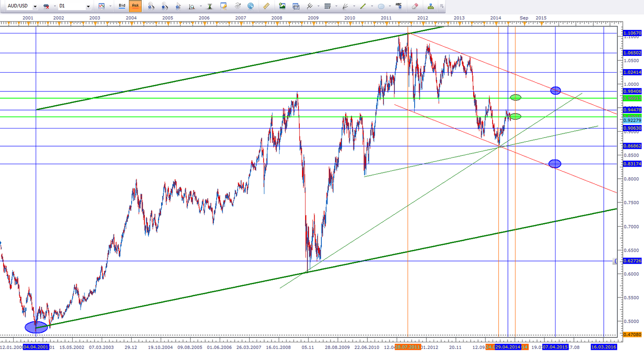Click the 0.90630 price level label
Image resolution: width=644 pixels, height=352 pixels.
(x=633, y=128)
